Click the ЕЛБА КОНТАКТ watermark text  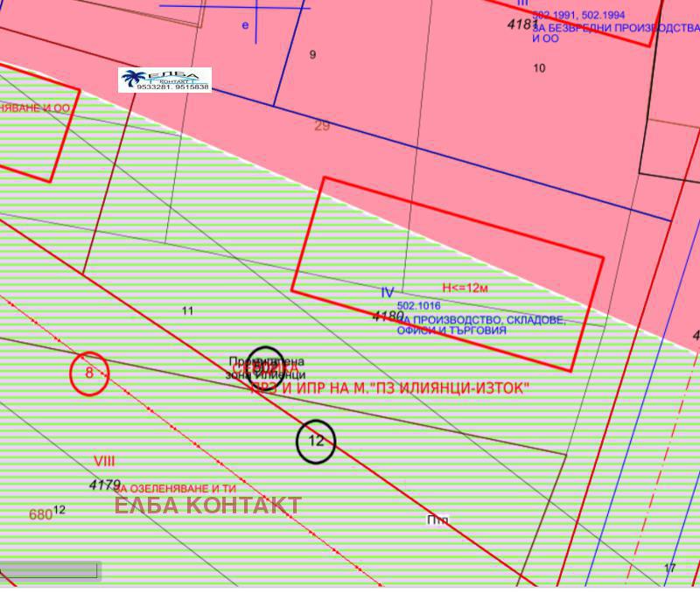point(208,505)
